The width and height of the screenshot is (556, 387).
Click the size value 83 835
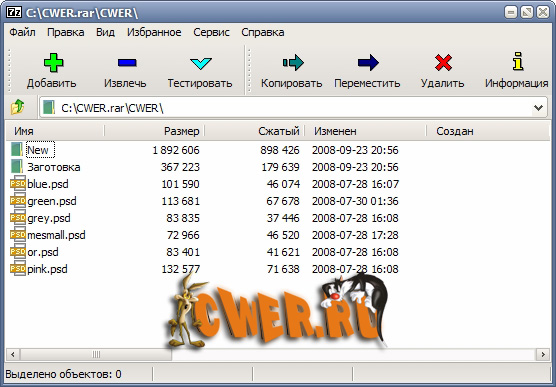click(183, 218)
